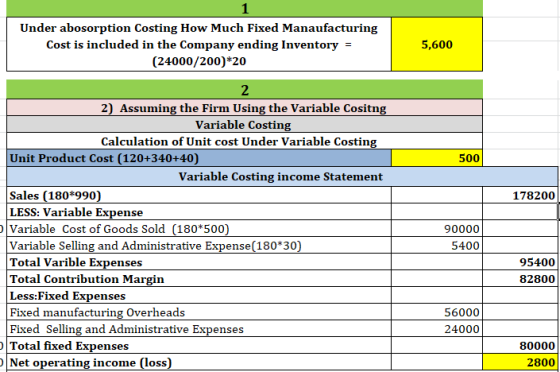
Task: Select the value 56000
Action: (437, 312)
